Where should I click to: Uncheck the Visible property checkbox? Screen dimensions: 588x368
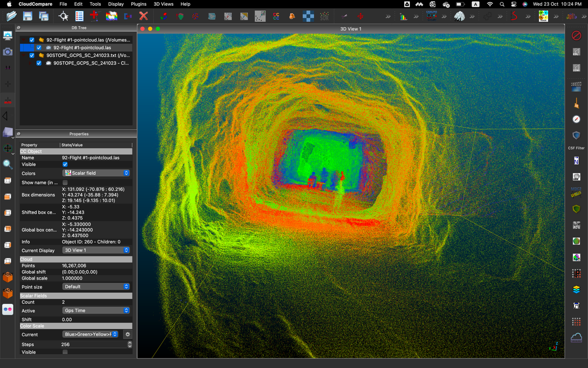coord(65,164)
